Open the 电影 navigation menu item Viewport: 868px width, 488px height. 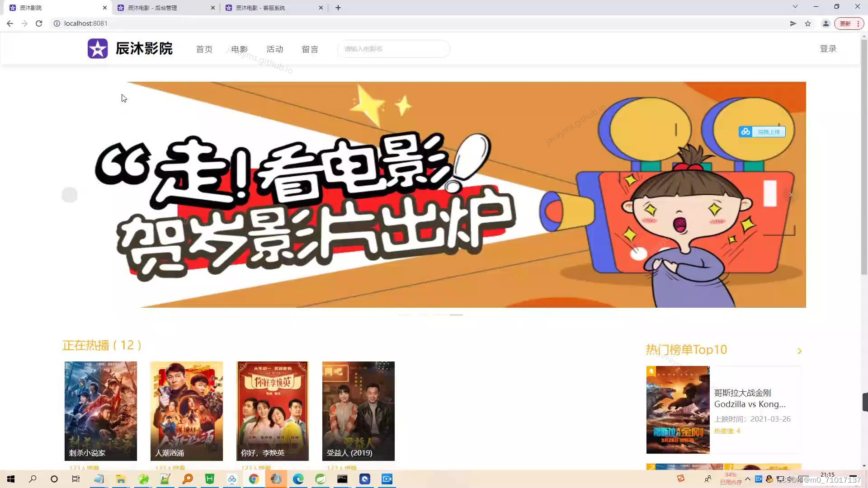click(x=239, y=49)
